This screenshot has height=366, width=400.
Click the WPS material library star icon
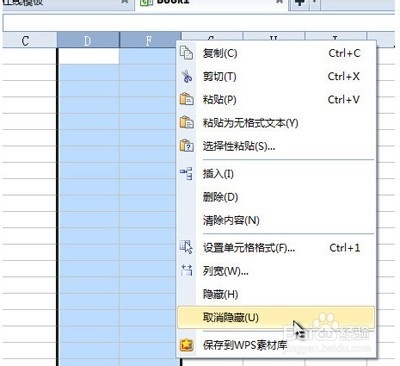click(186, 345)
